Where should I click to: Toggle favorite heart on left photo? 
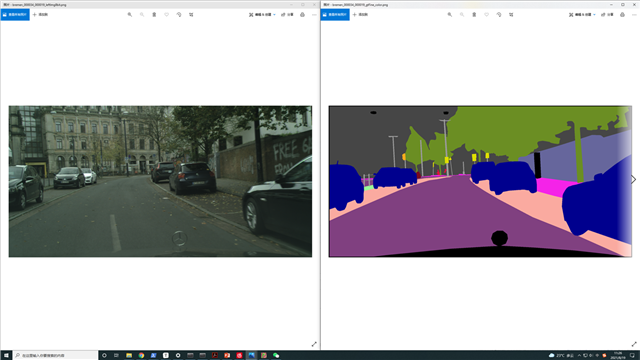pos(167,14)
